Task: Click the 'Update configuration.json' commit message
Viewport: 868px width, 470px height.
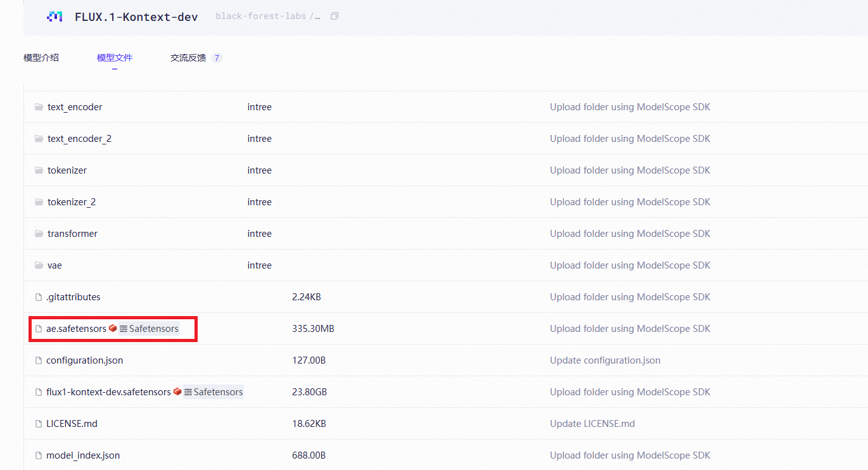Action: click(x=605, y=360)
